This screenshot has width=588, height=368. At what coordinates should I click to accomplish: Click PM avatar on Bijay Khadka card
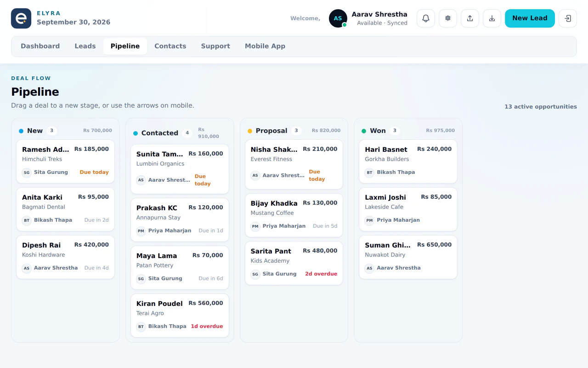pos(255,226)
